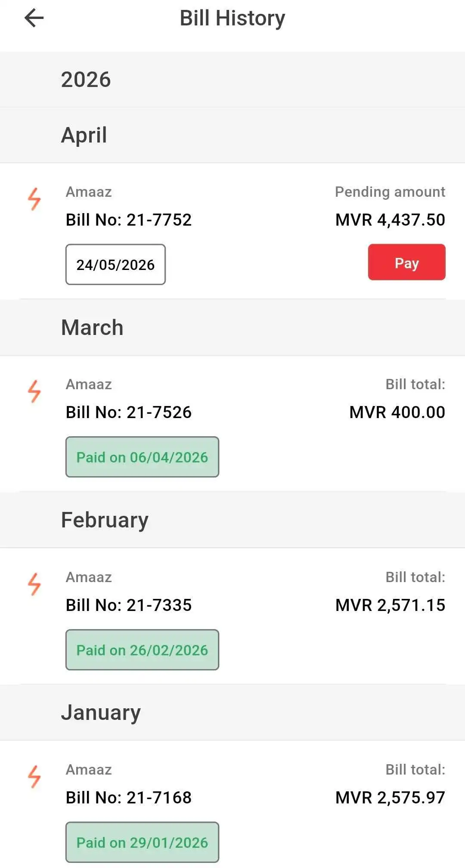Tap the Paid on 26/02/2026 badge

[x=142, y=650]
